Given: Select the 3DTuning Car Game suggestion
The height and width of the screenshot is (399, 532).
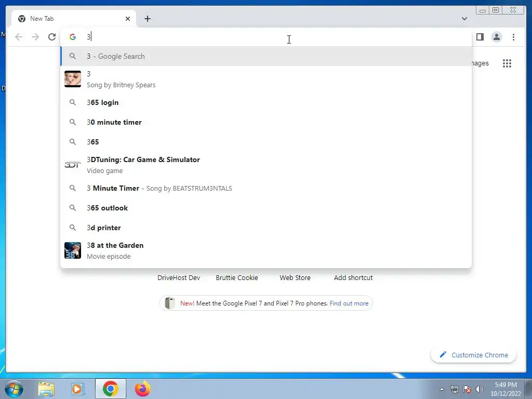Looking at the screenshot, I should click(x=266, y=165).
